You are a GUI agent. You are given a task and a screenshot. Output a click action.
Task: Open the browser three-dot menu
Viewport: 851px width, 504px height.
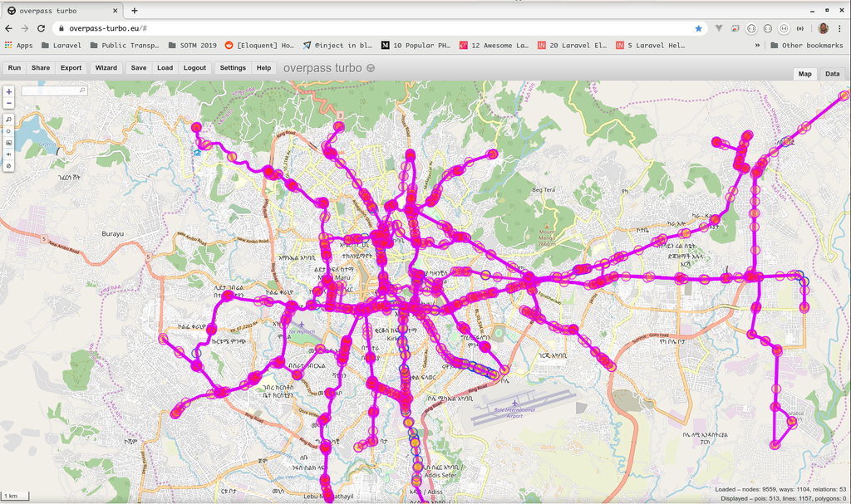(839, 28)
